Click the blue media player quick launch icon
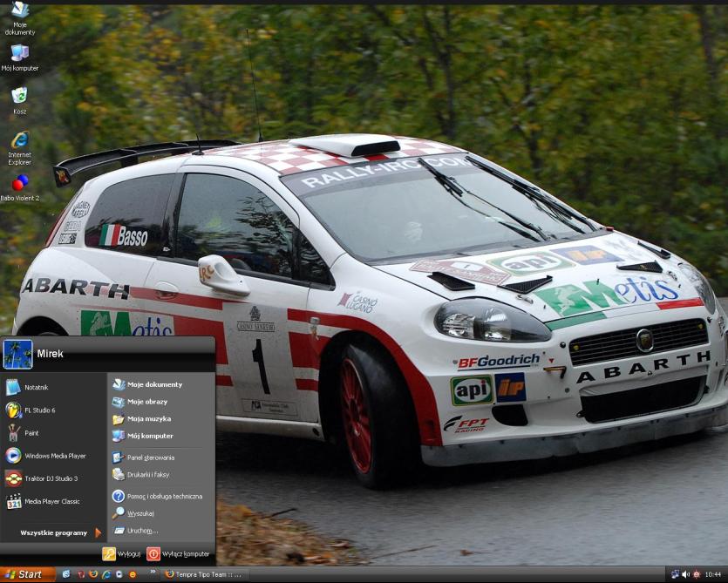The image size is (728, 583). (x=119, y=574)
